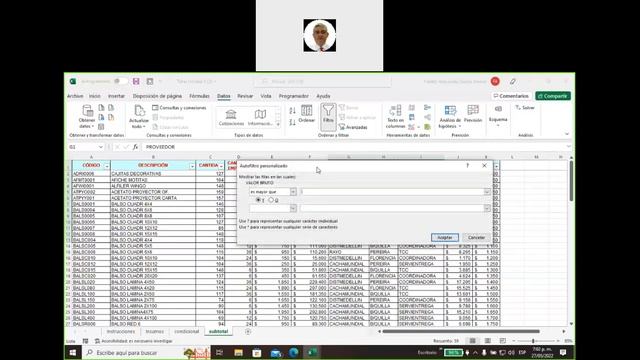Viewport: 640px width, 360px height.
Task: Close the Autofiltro personalizado dialog
Action: pyautogui.click(x=484, y=166)
